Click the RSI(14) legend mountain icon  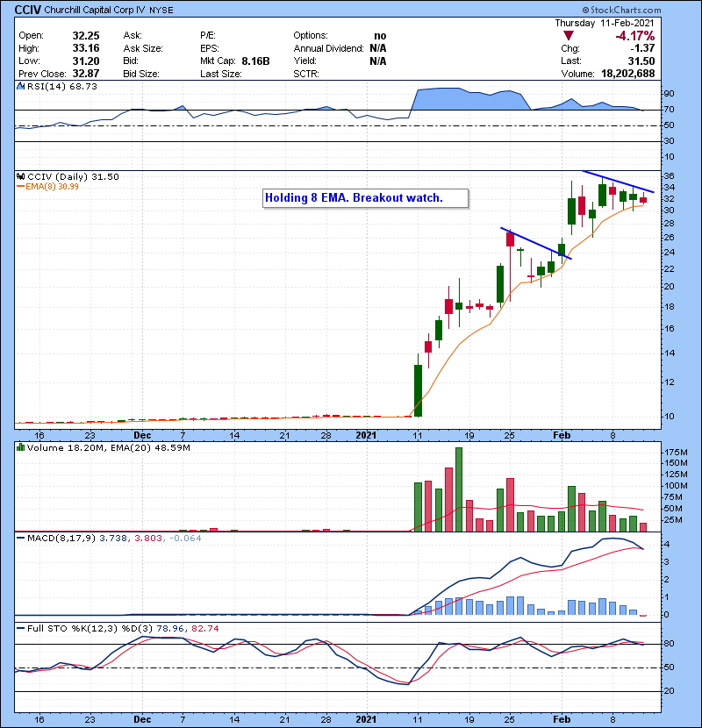[x=20, y=86]
